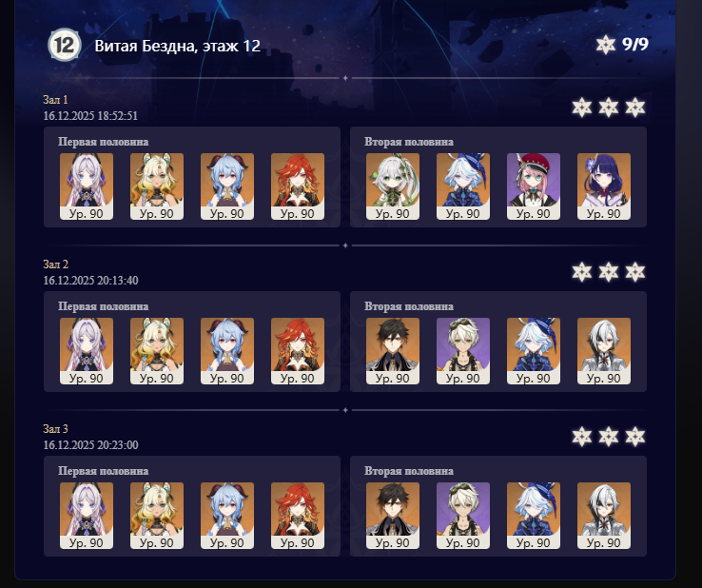Select Зал 1 first-half blonde character
The width and height of the screenshot is (702, 588).
pyautogui.click(x=157, y=186)
